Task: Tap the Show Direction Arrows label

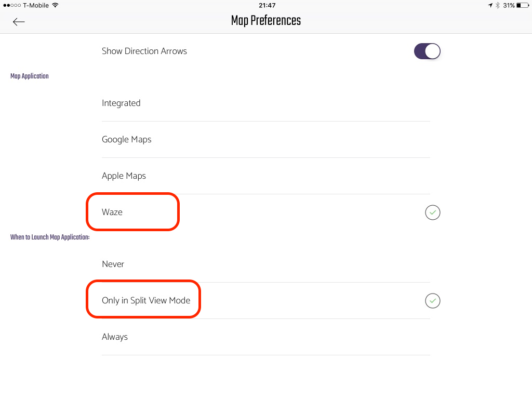Action: (x=144, y=51)
